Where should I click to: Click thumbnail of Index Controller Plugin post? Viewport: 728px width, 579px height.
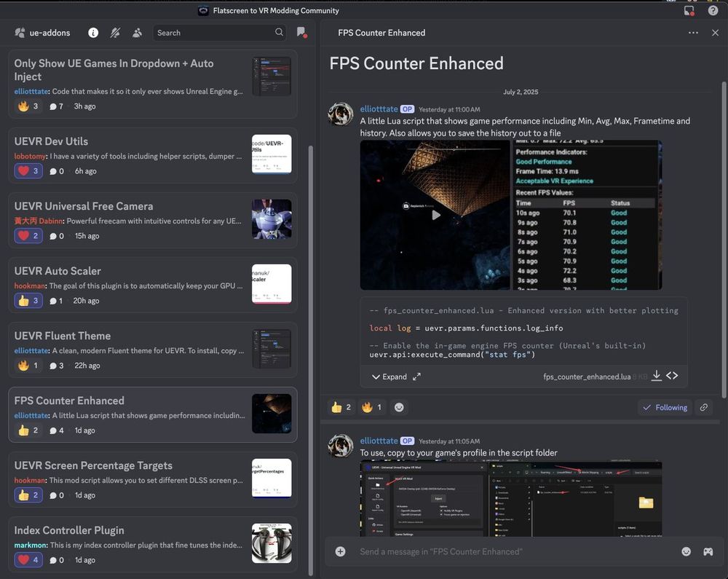272,543
